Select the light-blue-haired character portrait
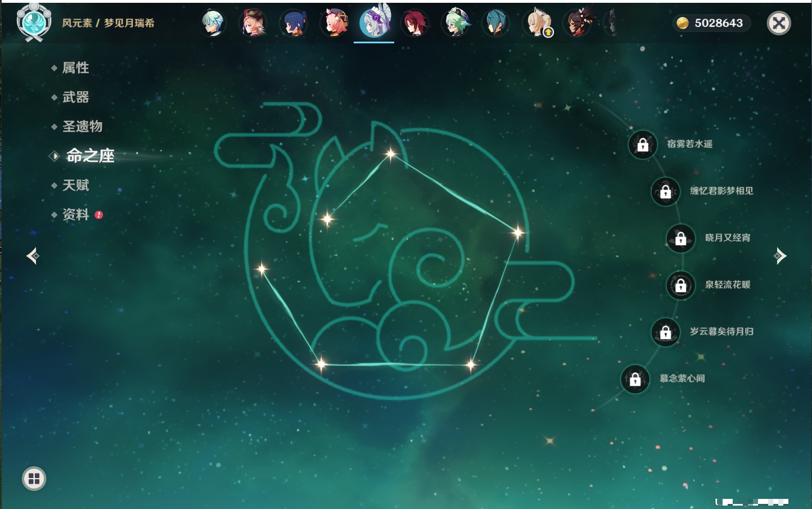Viewport: 812px width, 509px height. [x=213, y=23]
